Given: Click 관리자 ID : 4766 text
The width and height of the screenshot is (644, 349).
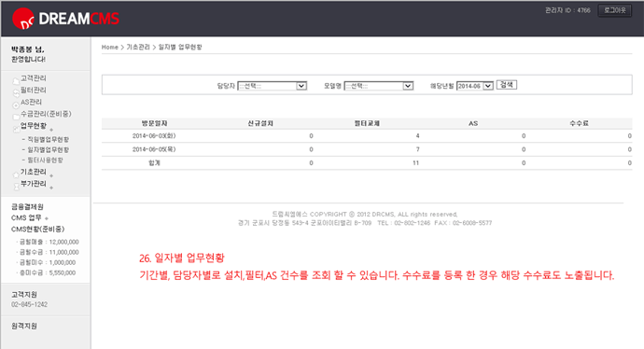Looking at the screenshot, I should click(567, 10).
